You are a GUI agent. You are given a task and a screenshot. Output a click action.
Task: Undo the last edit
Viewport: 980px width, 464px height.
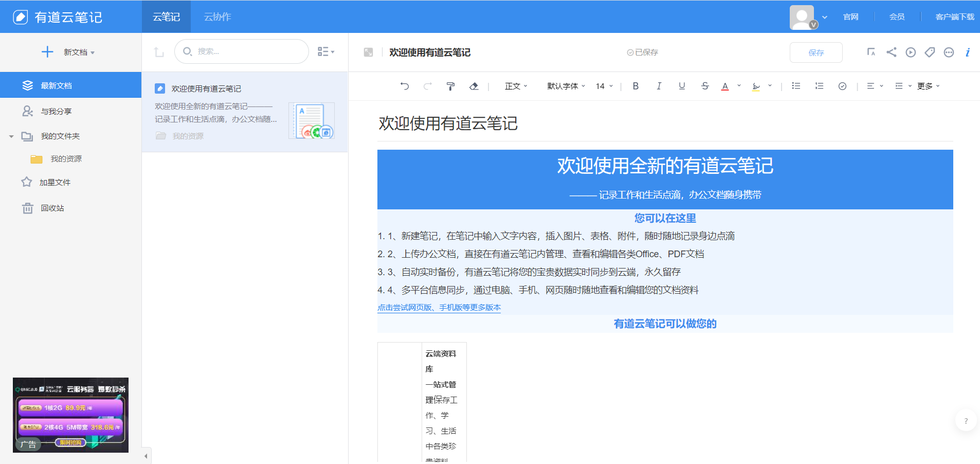pyautogui.click(x=405, y=86)
